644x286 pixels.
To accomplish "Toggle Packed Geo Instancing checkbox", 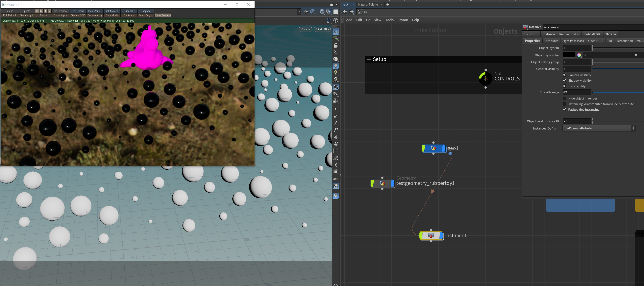I will coord(564,110).
